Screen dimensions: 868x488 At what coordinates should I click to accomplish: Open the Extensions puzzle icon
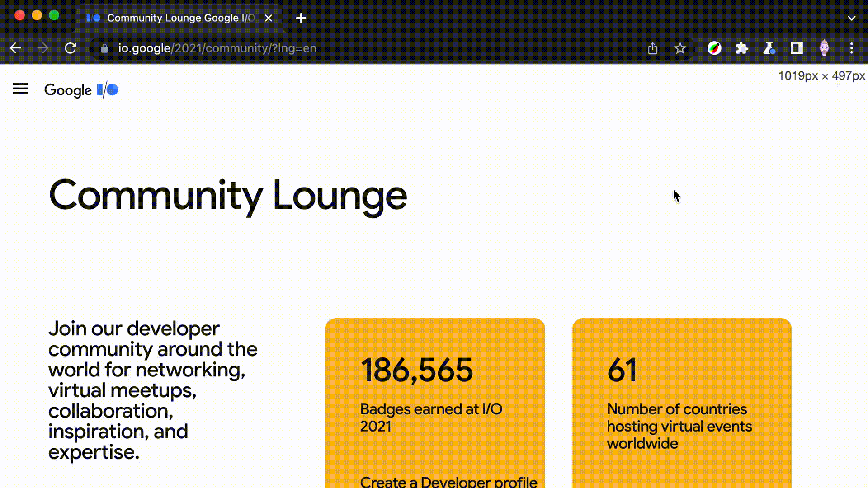tap(742, 48)
